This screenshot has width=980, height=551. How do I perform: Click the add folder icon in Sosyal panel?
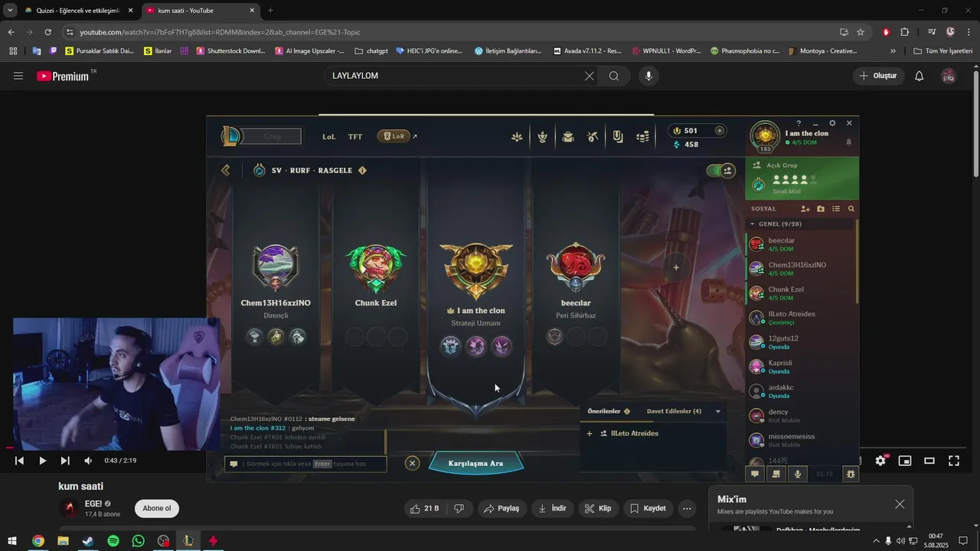coord(821,209)
